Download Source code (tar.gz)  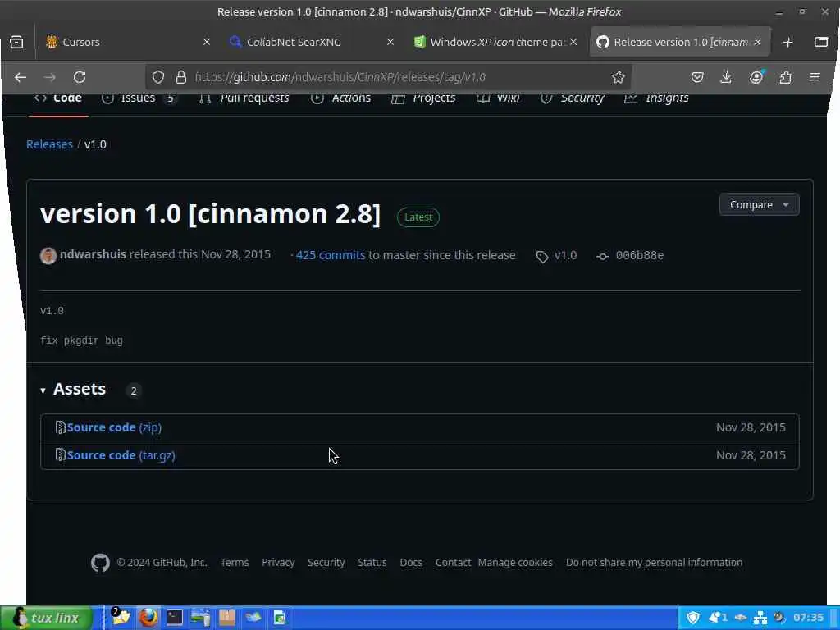point(121,455)
